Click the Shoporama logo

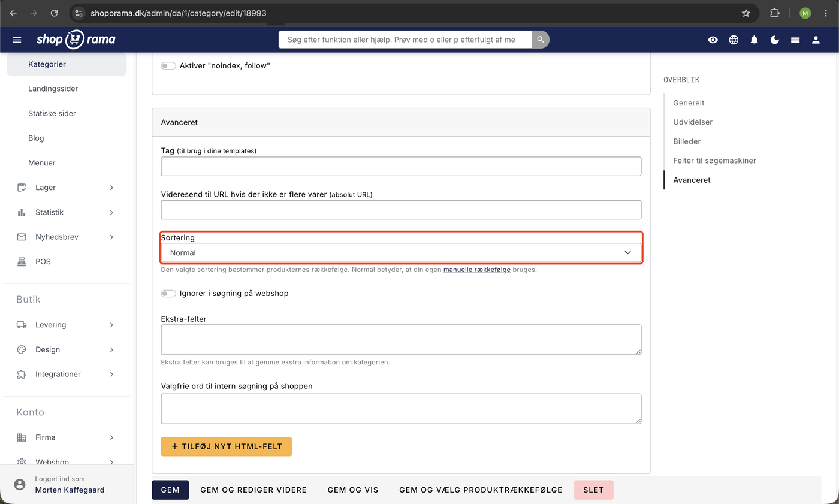point(76,40)
